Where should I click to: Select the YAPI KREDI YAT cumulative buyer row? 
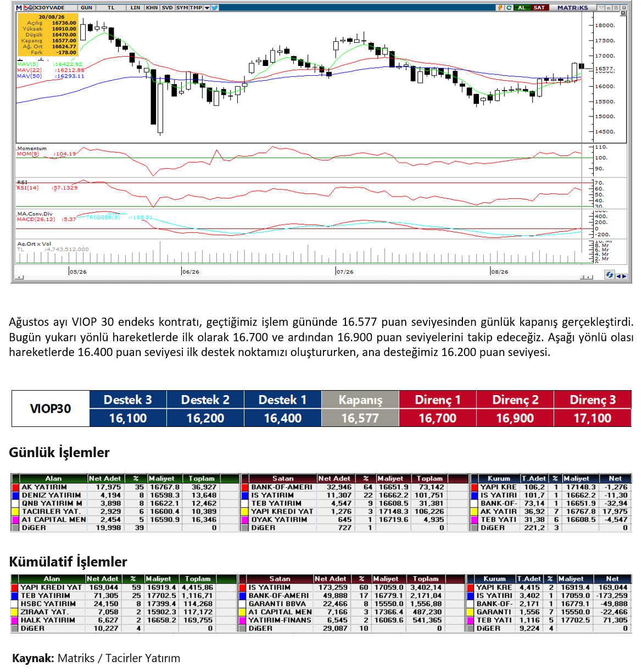pyautogui.click(x=124, y=587)
